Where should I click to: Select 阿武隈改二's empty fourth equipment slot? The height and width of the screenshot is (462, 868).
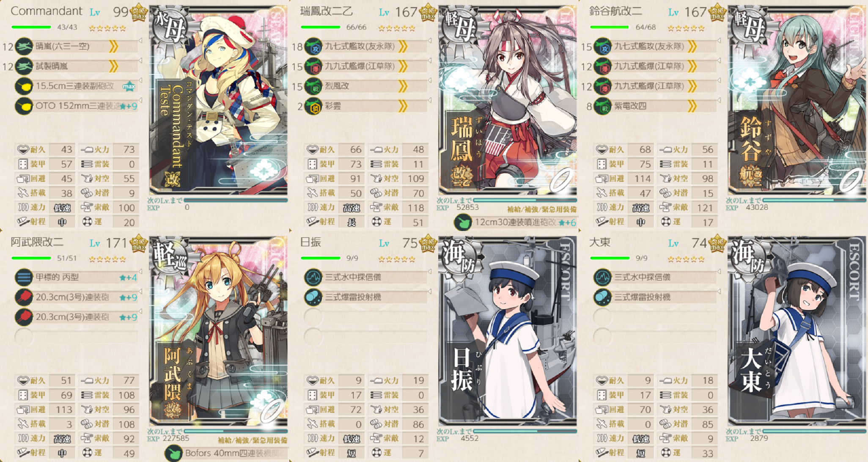click(x=76, y=337)
